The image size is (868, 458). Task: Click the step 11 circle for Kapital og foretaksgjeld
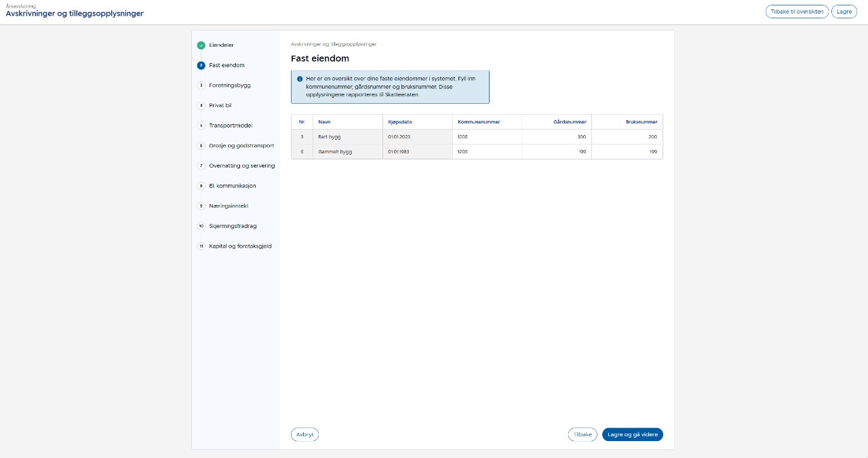point(201,246)
